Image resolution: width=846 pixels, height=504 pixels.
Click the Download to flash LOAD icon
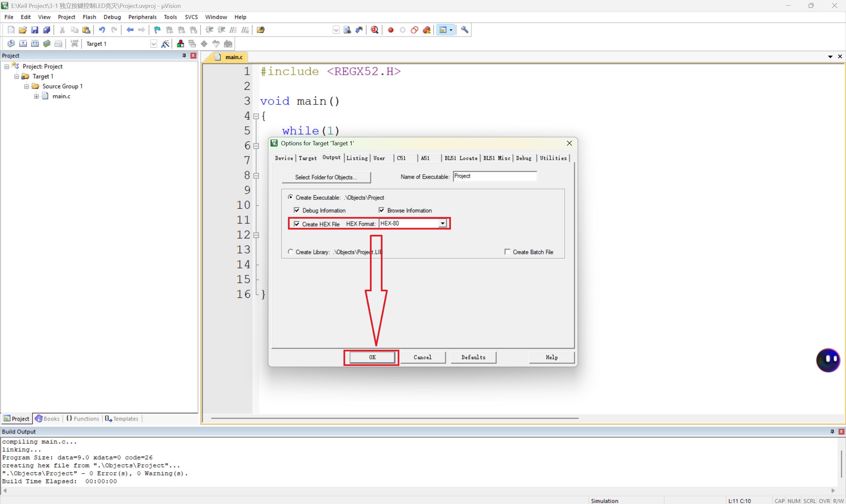coord(74,44)
